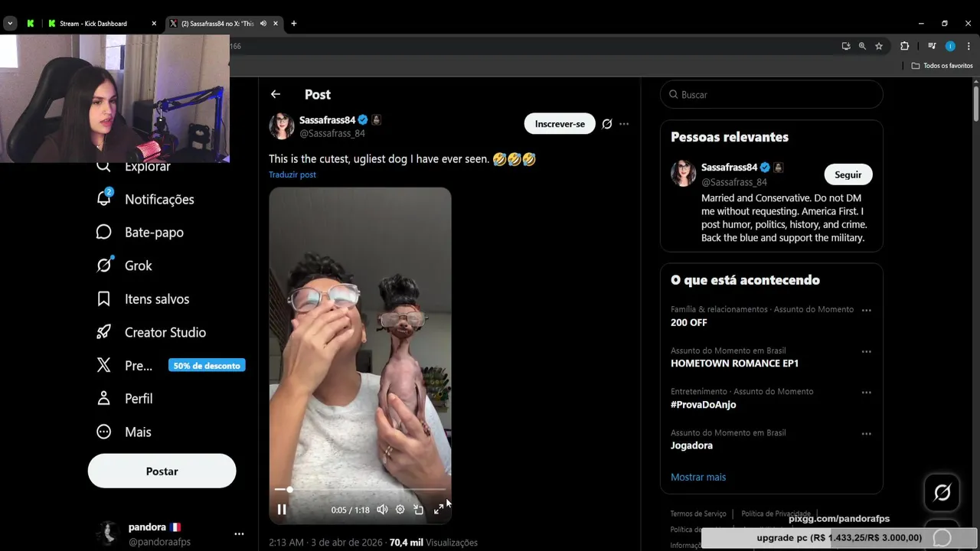Mute the audio icon on X tab
The image size is (980, 551).
(x=263, y=24)
